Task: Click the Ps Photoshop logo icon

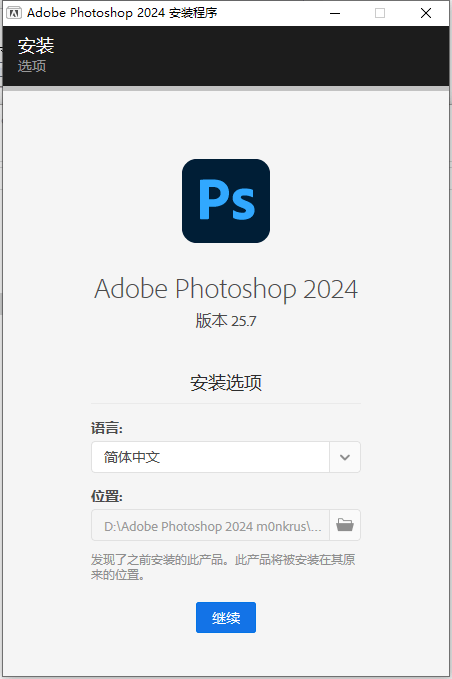Action: 226,200
